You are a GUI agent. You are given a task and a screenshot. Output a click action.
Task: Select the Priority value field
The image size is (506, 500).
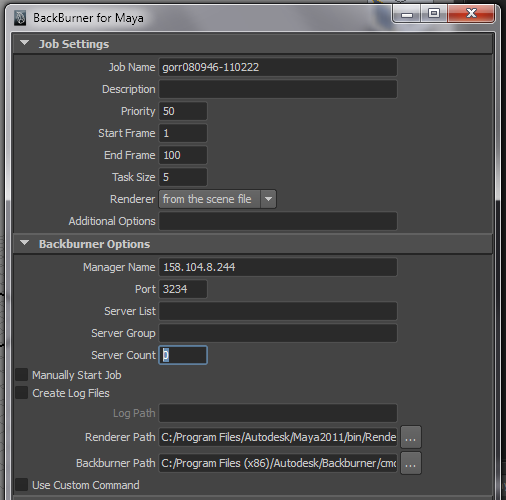pos(183,111)
